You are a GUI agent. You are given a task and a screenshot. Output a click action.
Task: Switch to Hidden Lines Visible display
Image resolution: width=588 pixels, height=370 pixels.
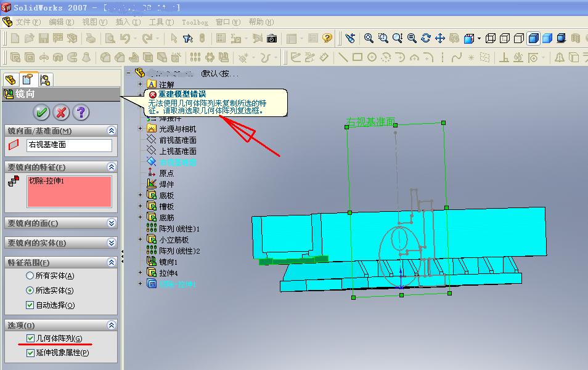[x=505, y=38]
